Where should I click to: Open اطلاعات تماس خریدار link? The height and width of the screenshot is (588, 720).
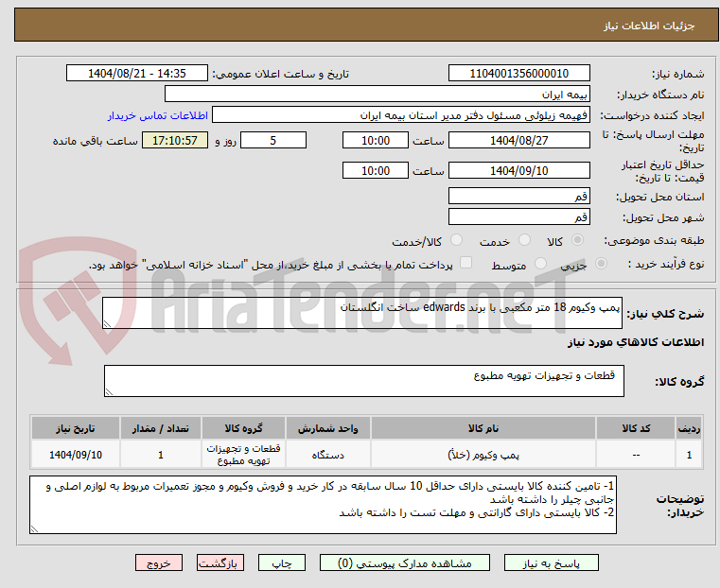point(158,115)
